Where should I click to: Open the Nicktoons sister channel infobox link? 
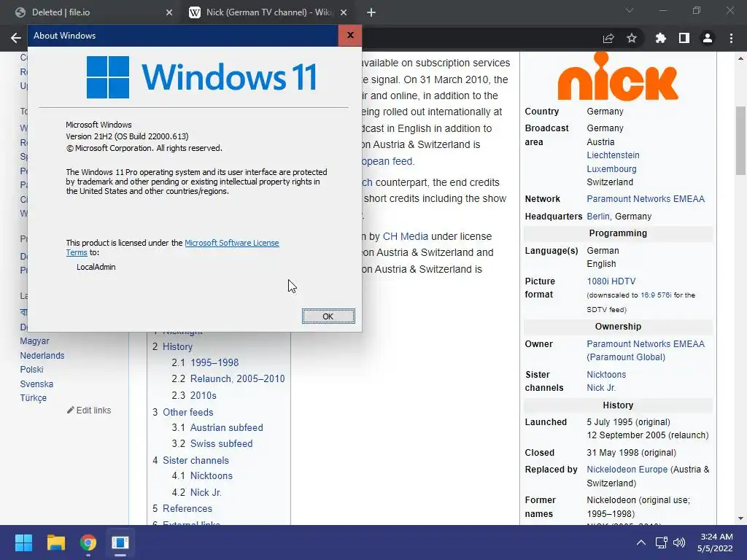[606, 374]
